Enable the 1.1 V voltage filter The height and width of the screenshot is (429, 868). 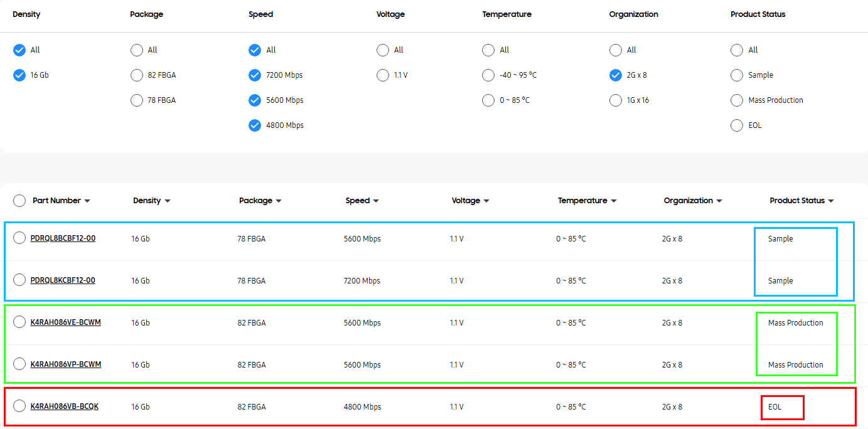pos(383,75)
